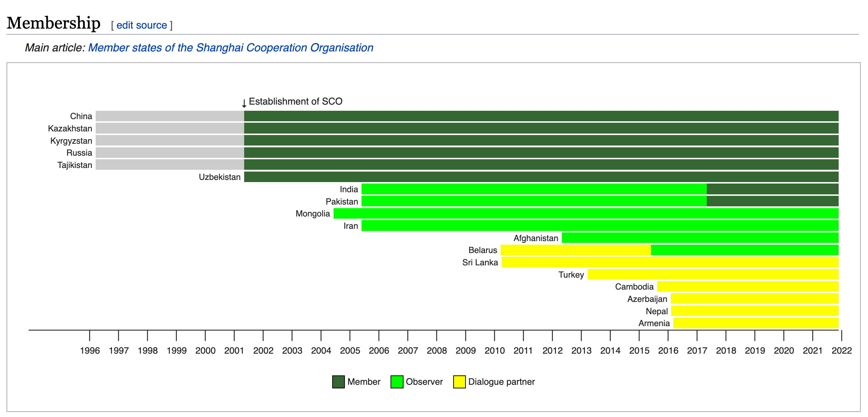Viewport: 868px width, 417px height.
Task: Click the dark green Member legend swatch
Action: point(338,382)
